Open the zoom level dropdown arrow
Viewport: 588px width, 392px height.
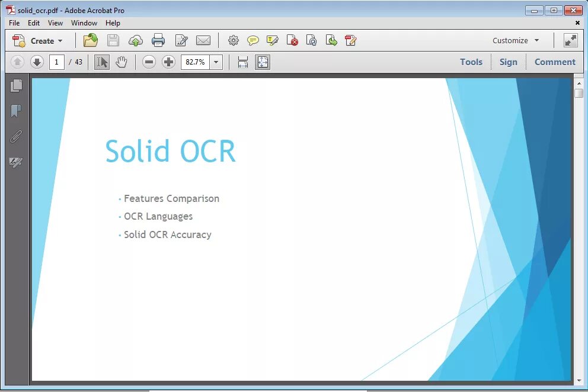[x=216, y=62]
